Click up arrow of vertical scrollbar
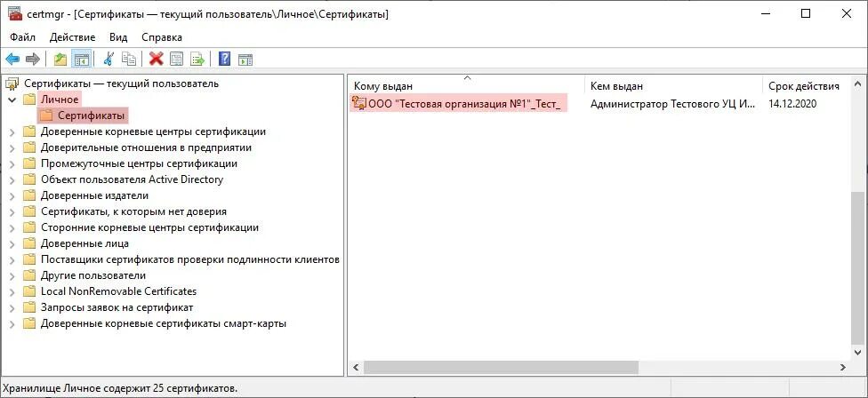 (x=858, y=84)
